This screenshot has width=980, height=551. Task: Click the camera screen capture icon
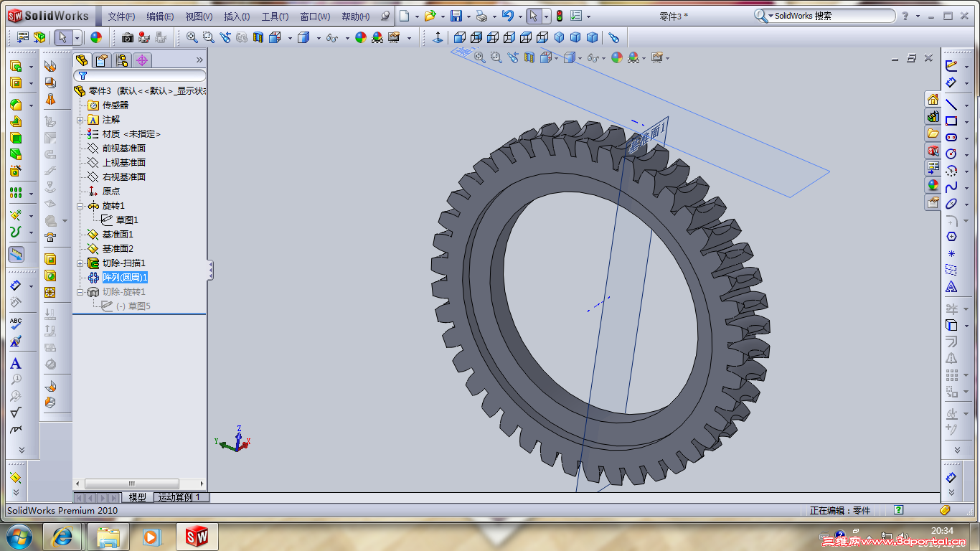pos(128,37)
